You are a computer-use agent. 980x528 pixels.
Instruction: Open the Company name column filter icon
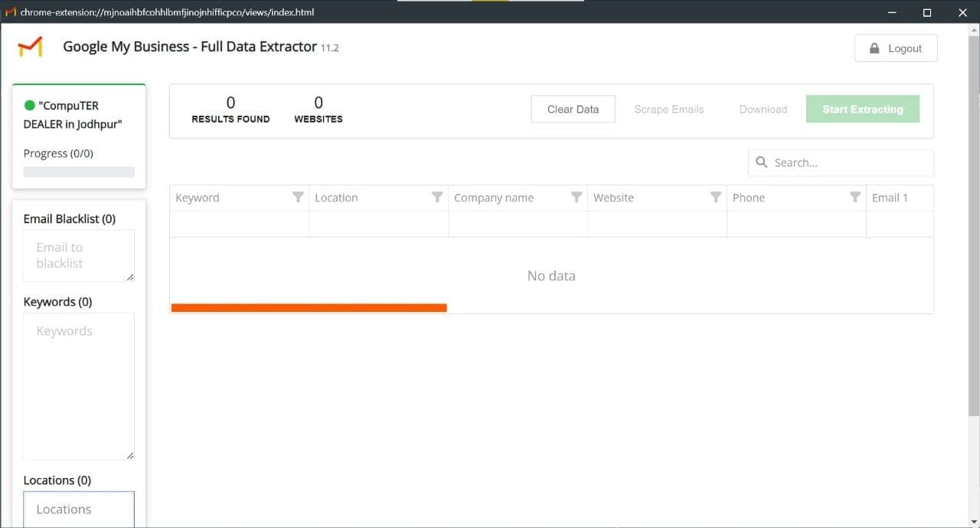click(577, 197)
